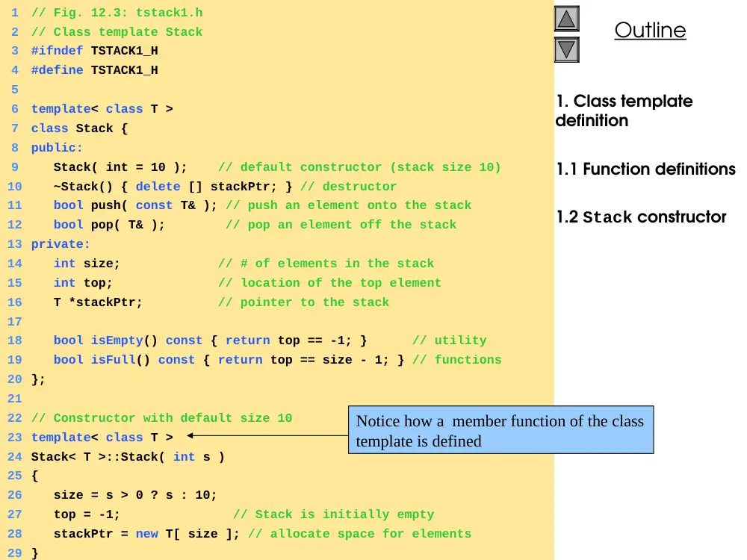Viewport: 747px width, 560px height.
Task: Click on '#ifndef TSTACK1_H' code line
Action: (94, 51)
